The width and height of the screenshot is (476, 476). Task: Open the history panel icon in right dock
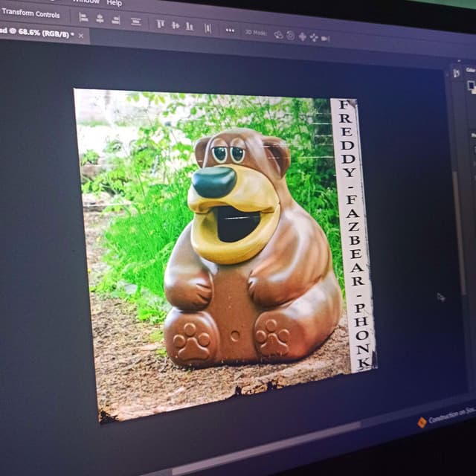pos(456,73)
